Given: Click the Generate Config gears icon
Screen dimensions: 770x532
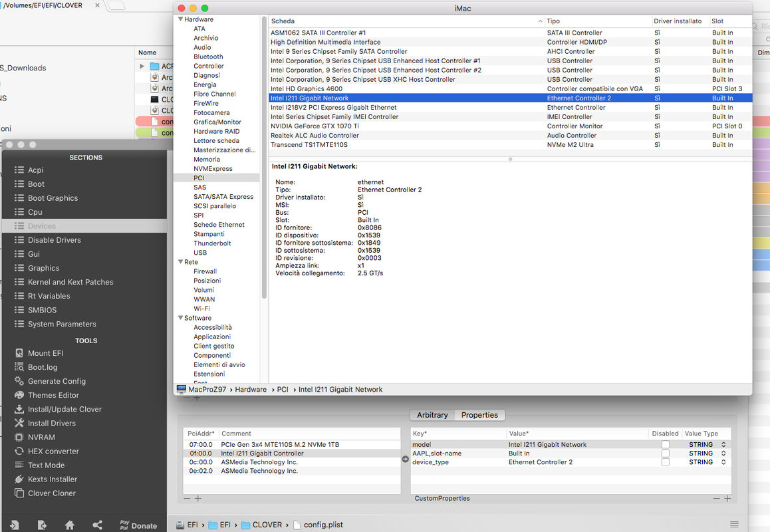Looking at the screenshot, I should pyautogui.click(x=19, y=380).
